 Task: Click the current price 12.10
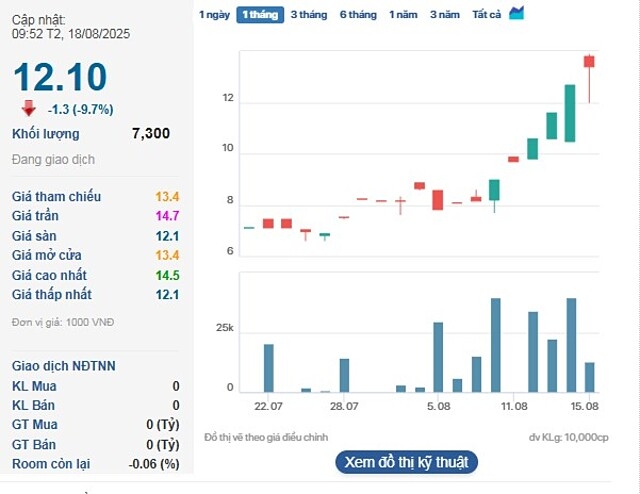tap(60, 78)
